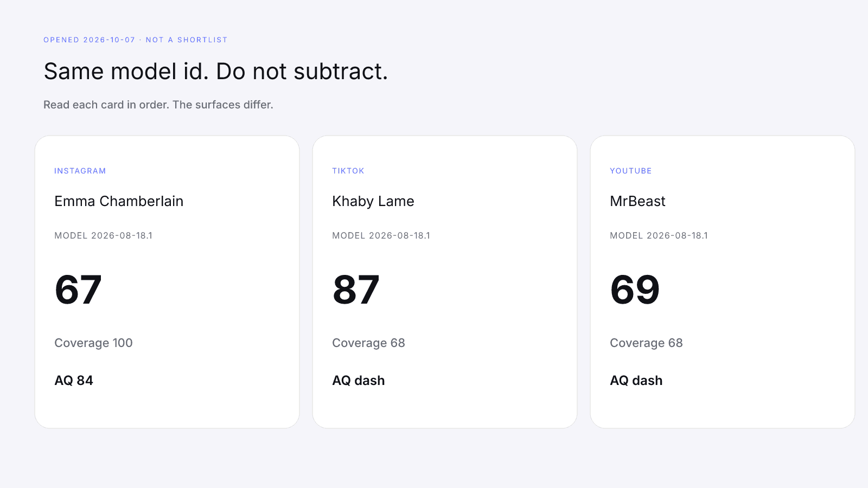The width and height of the screenshot is (868, 488).
Task: Select the Khaby Lame card title
Action: click(x=373, y=201)
